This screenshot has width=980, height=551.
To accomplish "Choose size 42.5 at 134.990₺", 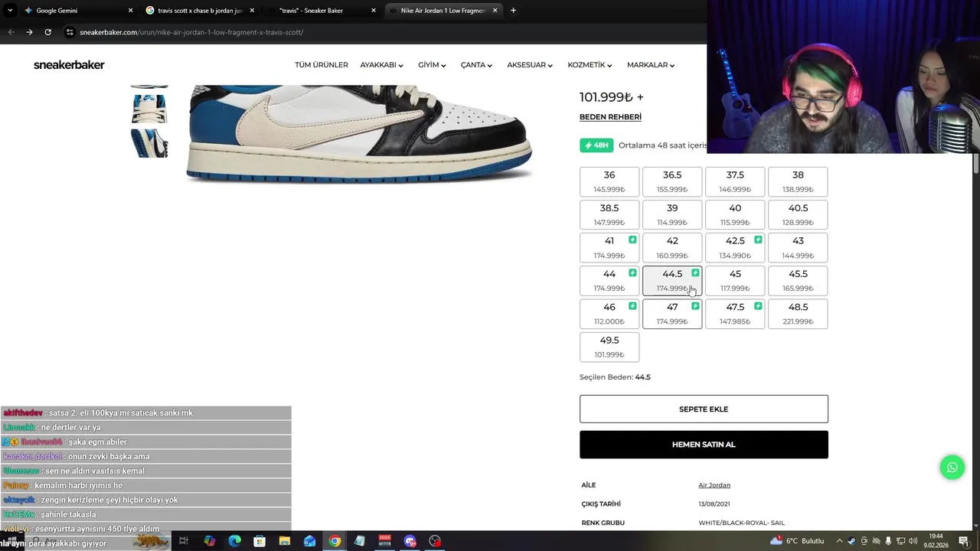I will [x=735, y=247].
